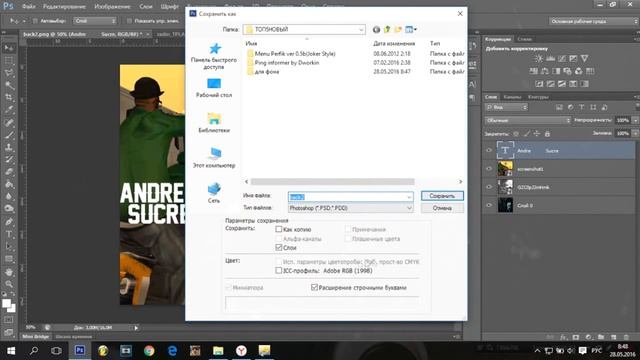
Task: Select the screenshot layer thumbnail
Action: [505, 169]
